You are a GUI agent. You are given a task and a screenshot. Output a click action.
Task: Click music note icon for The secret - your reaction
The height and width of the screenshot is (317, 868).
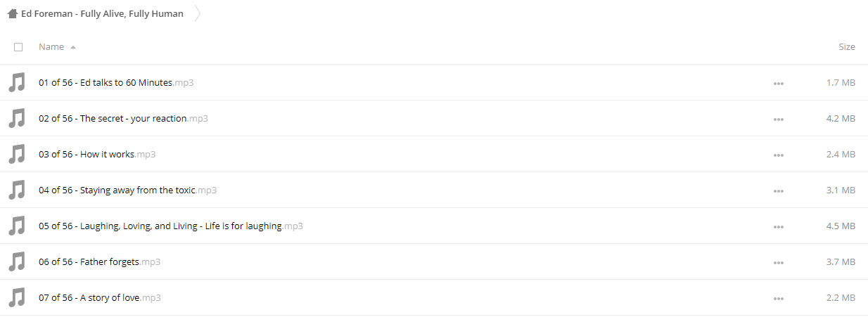17,118
